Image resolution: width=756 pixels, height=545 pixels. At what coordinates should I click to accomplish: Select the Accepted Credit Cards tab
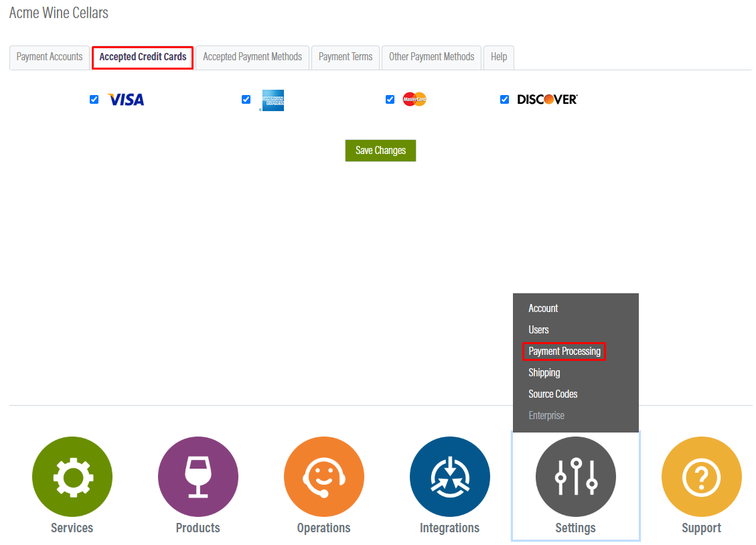click(143, 58)
